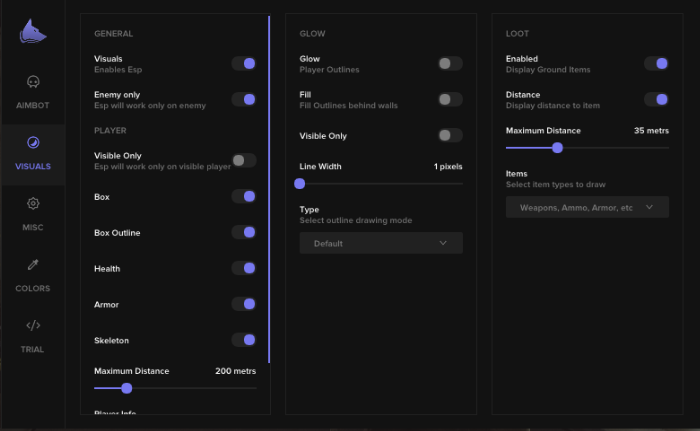Disable the Loot Enabled ground items toggle

[x=656, y=64]
